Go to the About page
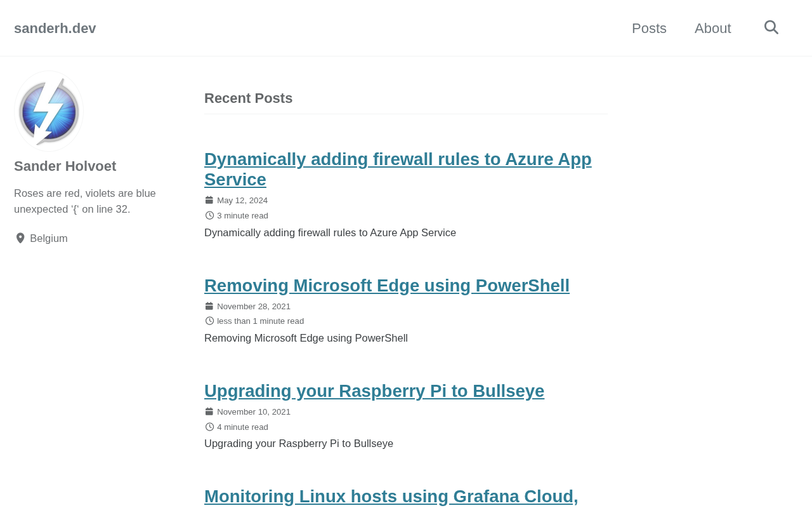This screenshot has height=508, width=812. (712, 28)
